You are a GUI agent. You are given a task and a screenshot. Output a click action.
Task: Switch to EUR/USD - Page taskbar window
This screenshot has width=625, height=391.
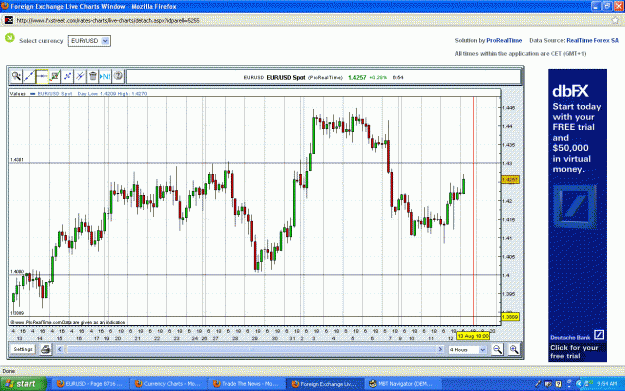pos(90,384)
